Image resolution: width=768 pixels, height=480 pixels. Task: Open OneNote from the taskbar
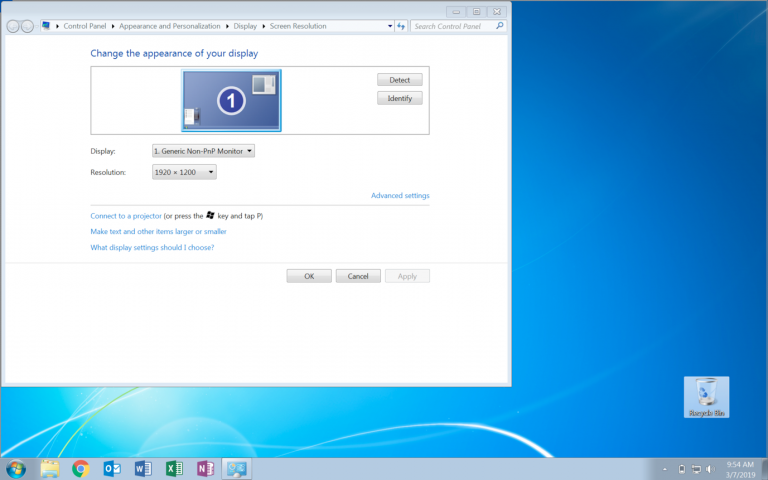pyautogui.click(x=206, y=469)
